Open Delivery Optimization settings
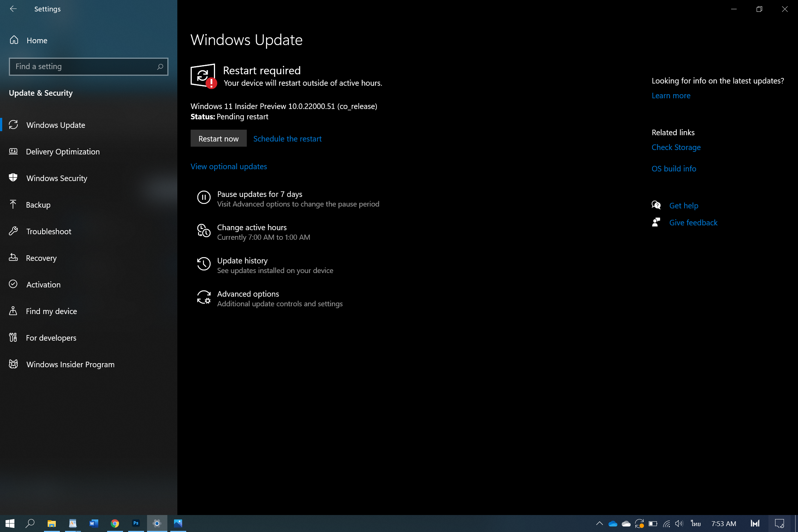 tap(89, 151)
